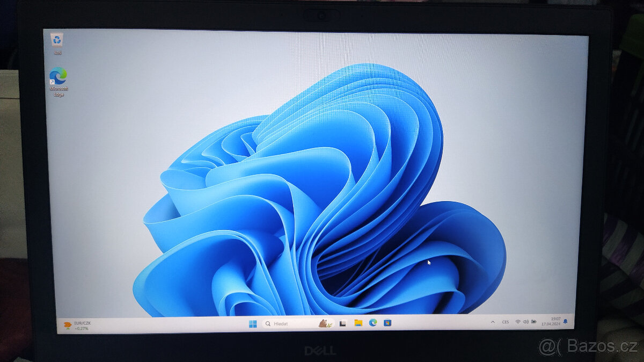The height and width of the screenshot is (362, 644).
Task: Open Microsoft Edge from the taskbar
Action: (372, 322)
